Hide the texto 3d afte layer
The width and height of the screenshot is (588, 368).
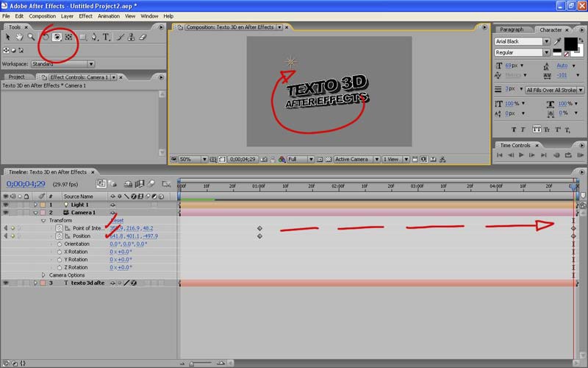tap(6, 283)
